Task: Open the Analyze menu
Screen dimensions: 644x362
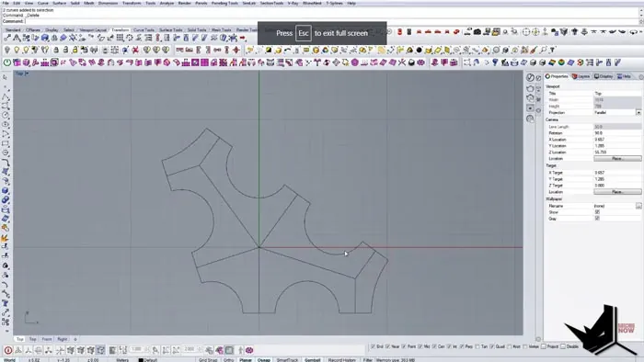Action: pyautogui.click(x=167, y=3)
